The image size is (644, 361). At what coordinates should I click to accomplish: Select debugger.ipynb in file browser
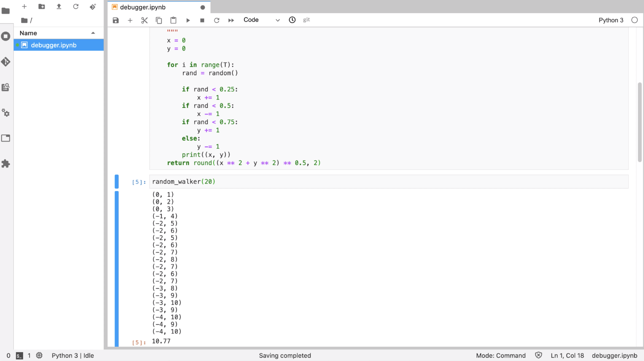tap(54, 45)
